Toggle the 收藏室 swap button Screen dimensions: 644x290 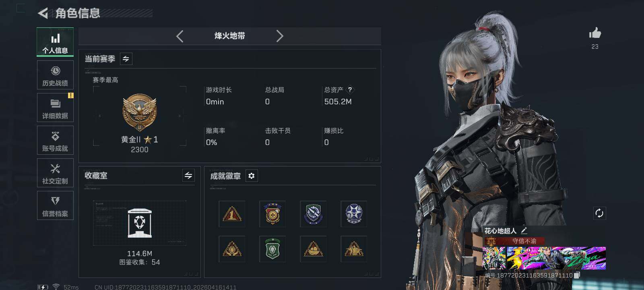pos(188,175)
